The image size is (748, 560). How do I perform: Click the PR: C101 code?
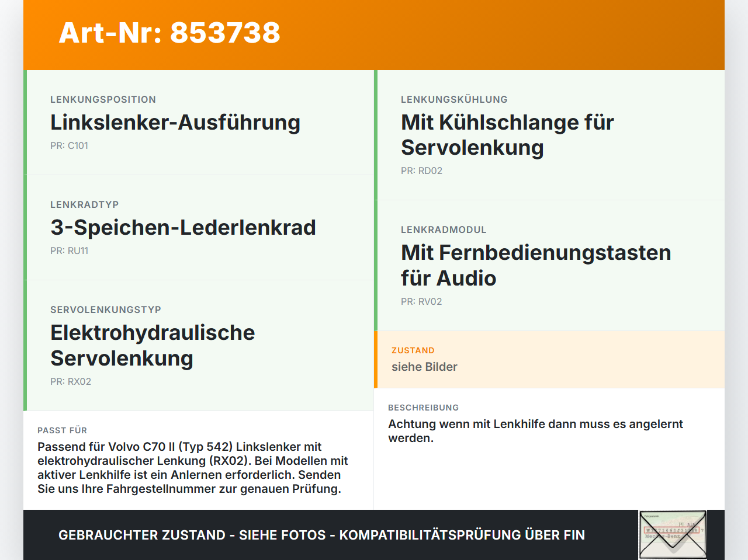coord(69,145)
